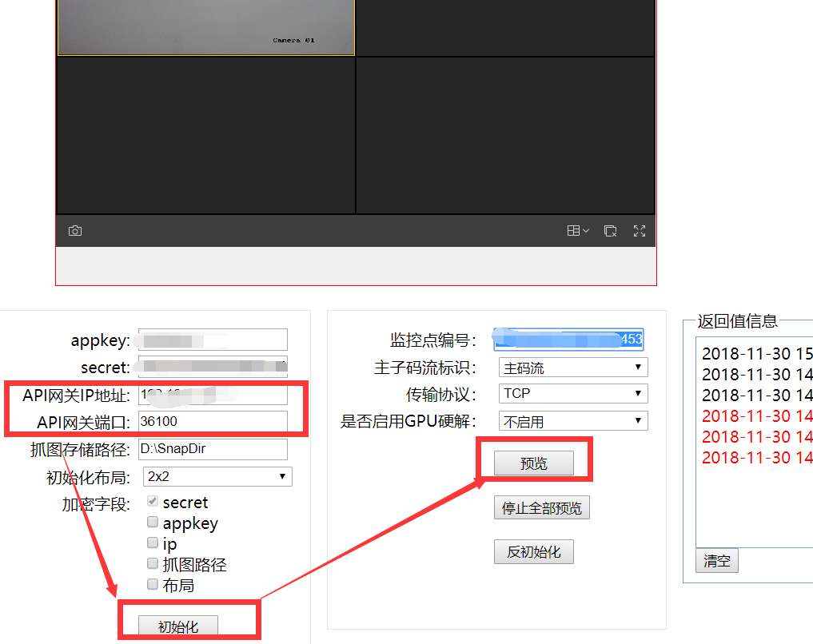Click the close-all-windows icon in player toolbar
Viewport: 813px width, 644px height.
click(610, 231)
